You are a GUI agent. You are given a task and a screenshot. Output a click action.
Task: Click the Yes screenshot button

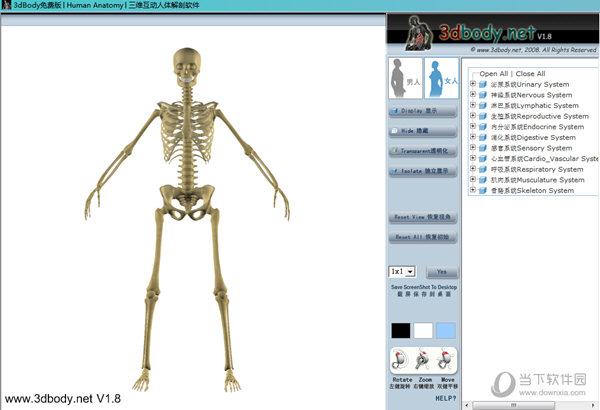[x=442, y=272]
